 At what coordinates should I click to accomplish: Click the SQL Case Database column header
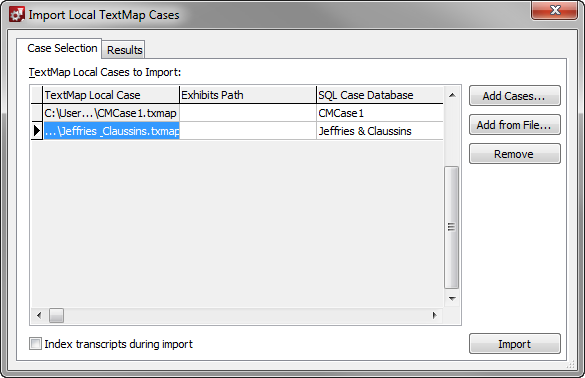[x=380, y=95]
